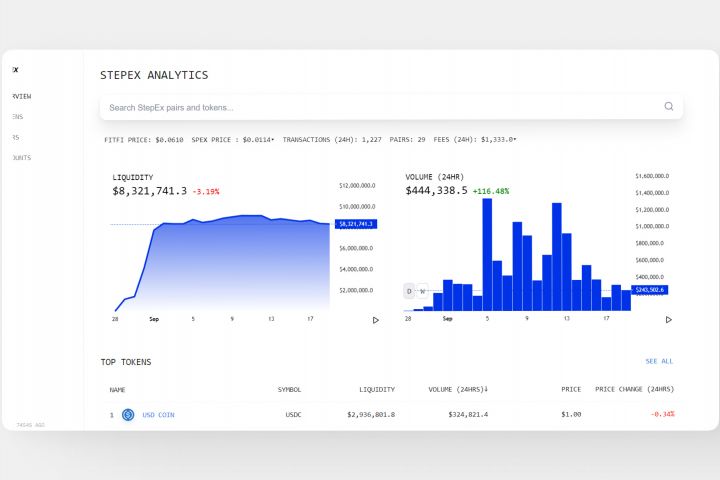Click the NAME column header
This screenshot has width=720, height=480.
click(118, 390)
